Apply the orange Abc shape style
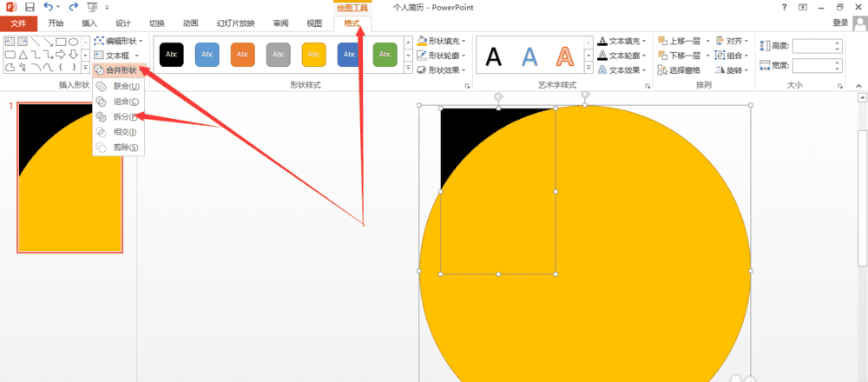The image size is (868, 382). pos(242,54)
